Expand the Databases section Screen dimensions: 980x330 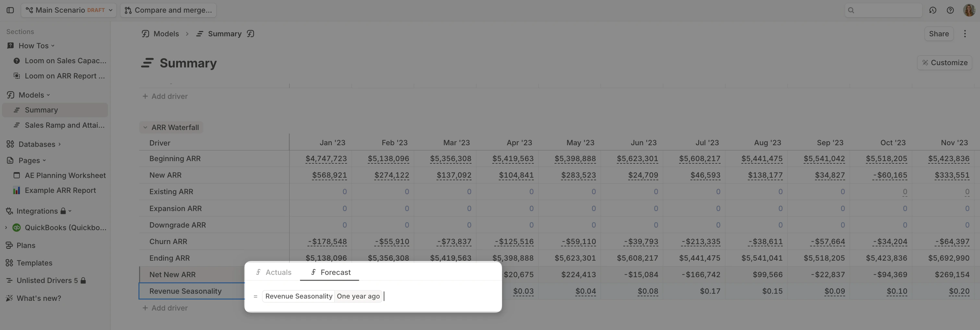(x=60, y=145)
